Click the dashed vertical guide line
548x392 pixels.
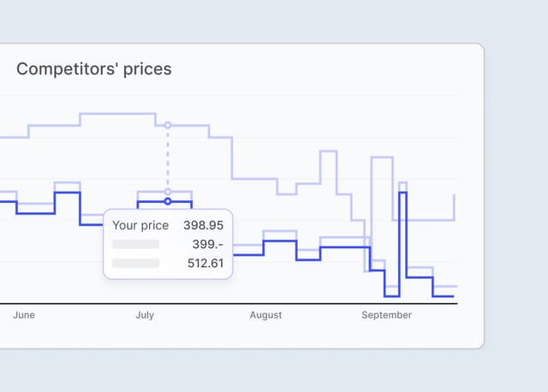168,158
